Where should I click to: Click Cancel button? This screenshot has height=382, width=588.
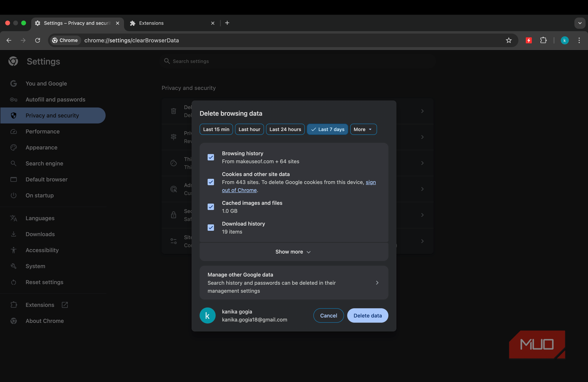(x=328, y=315)
